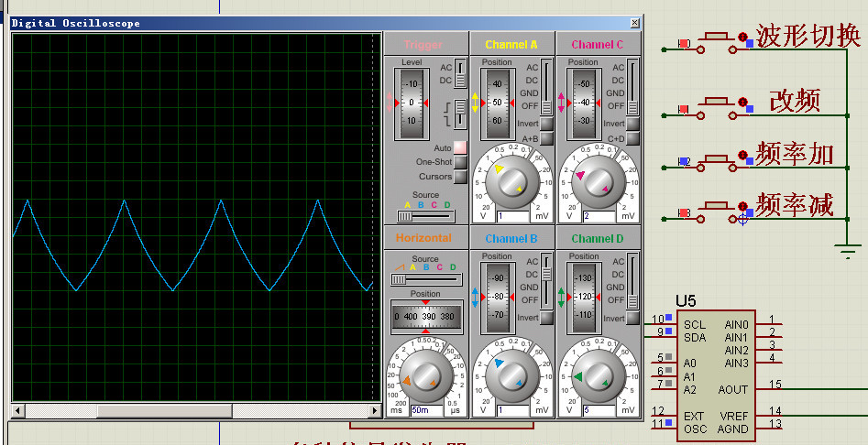
Task: Click Channel A coupling mode slider
Action: click(x=546, y=86)
